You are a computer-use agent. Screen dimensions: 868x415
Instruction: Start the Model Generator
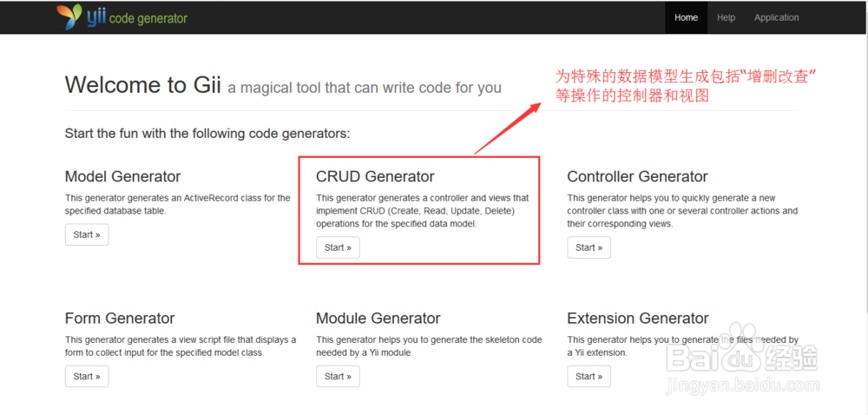(x=87, y=234)
